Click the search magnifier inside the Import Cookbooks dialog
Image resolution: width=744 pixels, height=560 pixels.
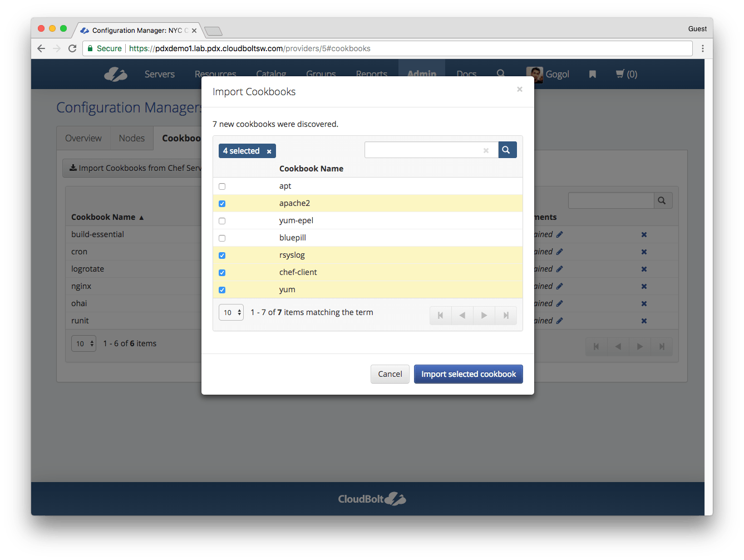coord(506,150)
